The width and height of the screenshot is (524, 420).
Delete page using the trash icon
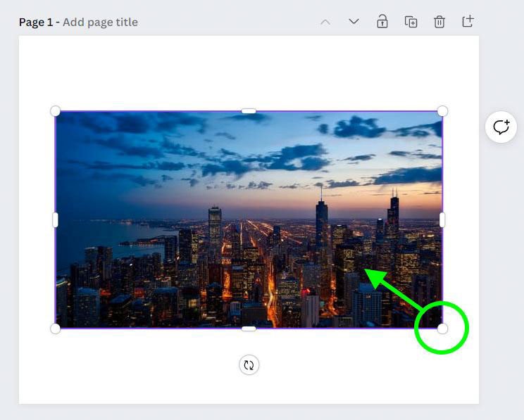[x=439, y=22]
